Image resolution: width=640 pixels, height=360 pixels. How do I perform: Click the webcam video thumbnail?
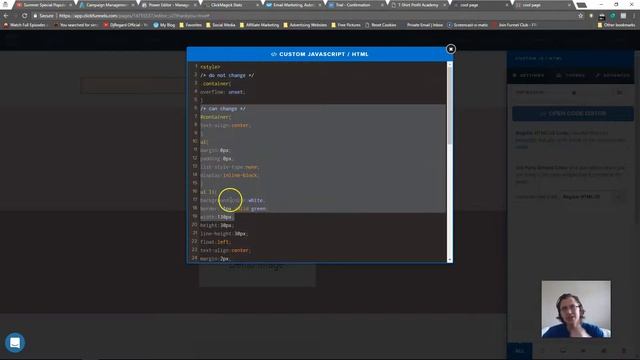(x=576, y=309)
